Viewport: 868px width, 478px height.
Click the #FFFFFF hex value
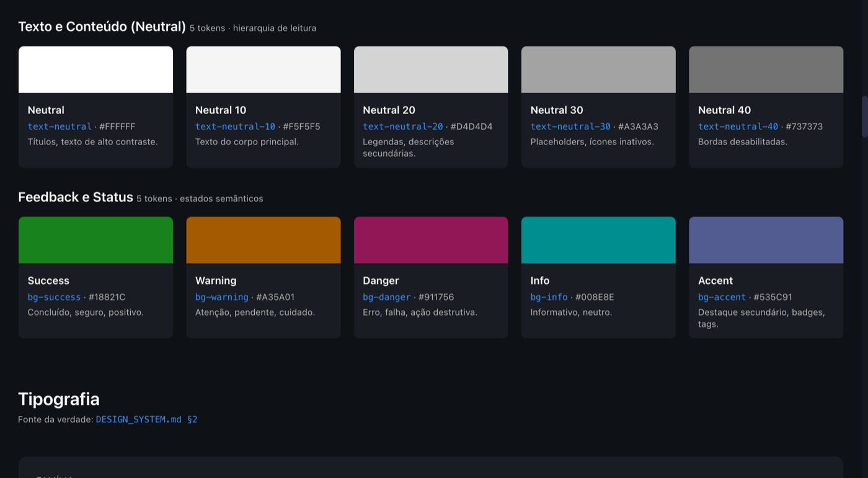tap(117, 126)
